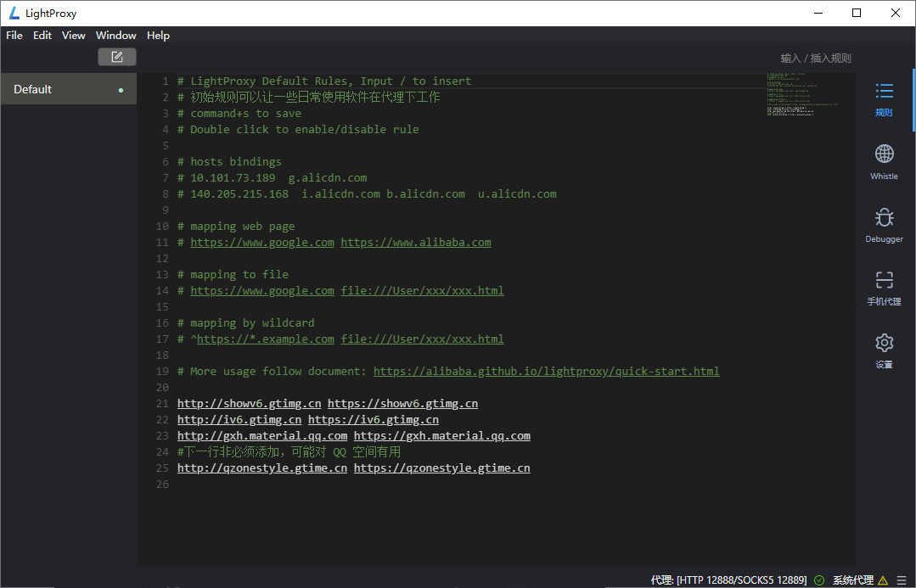Screen dimensions: 916x588
Task: Select the Default rule in the list
Action: click(x=51, y=89)
